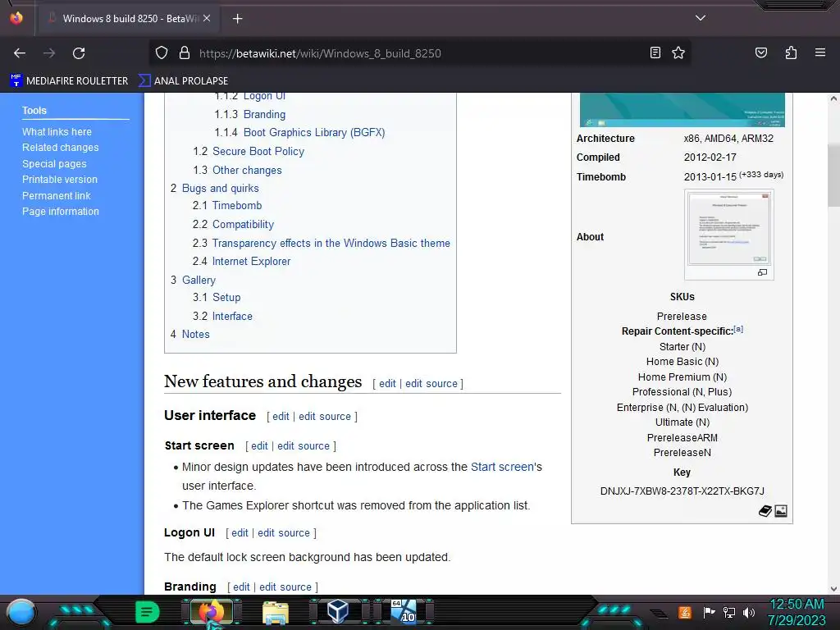The width and height of the screenshot is (840, 630).
Task: Click edit next to Start screen heading
Action: [259, 445]
